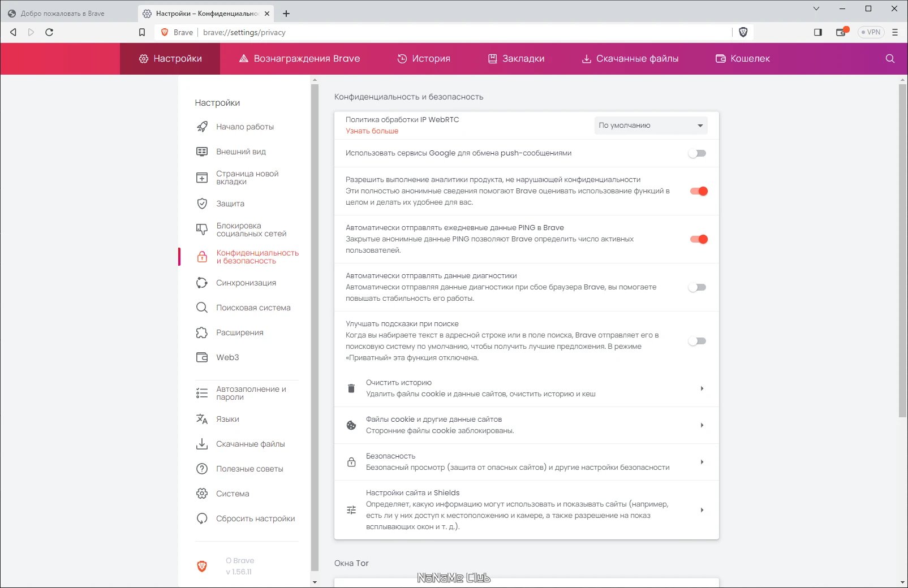Image resolution: width=908 pixels, height=588 pixels.
Task: Click the cookie icon in cookie settings row
Action: [351, 425]
